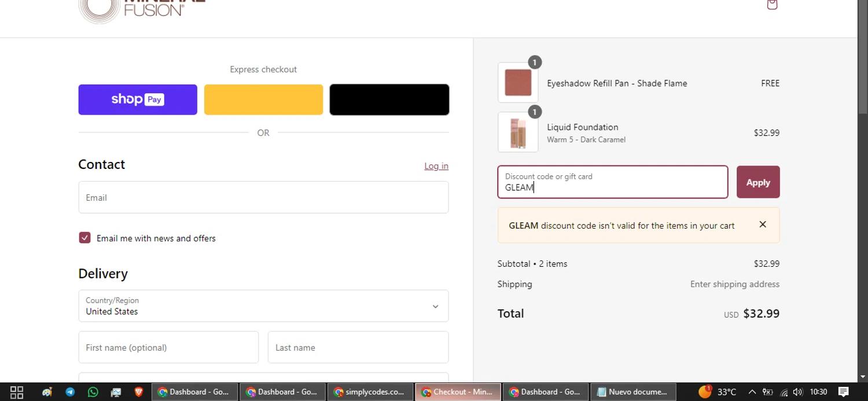Switch to simplycodes.com taskbar window

[370, 392]
